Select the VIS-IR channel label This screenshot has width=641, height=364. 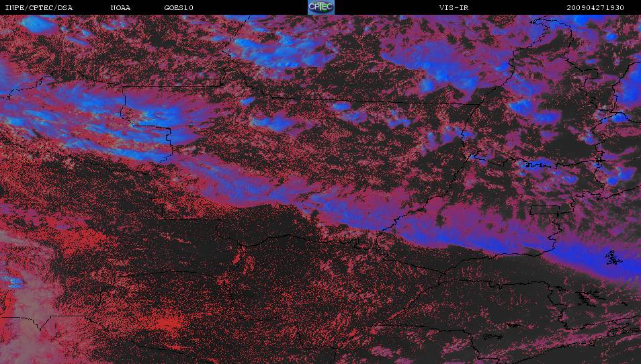pyautogui.click(x=454, y=8)
